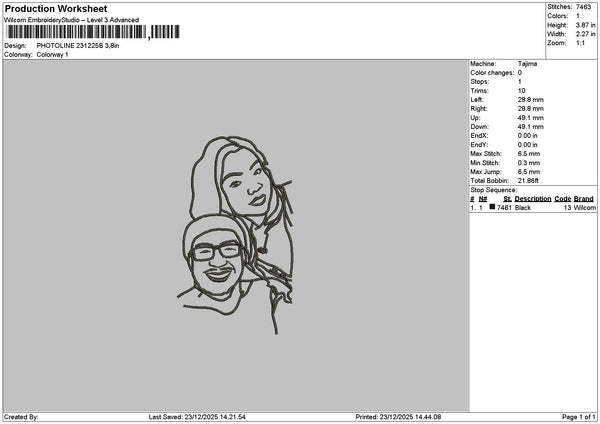This screenshot has height=424, width=600.
Task: Click the stitch count '7461' in stop sequence
Action: point(504,208)
